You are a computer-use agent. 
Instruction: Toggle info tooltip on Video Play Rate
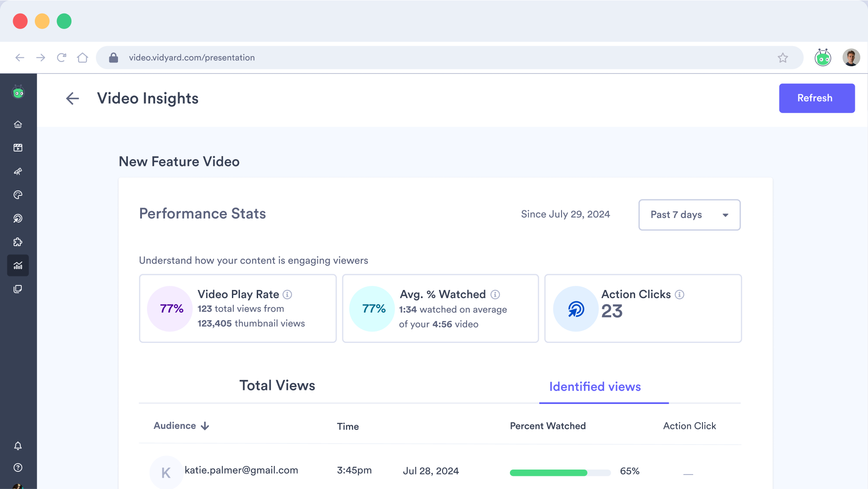pyautogui.click(x=288, y=294)
